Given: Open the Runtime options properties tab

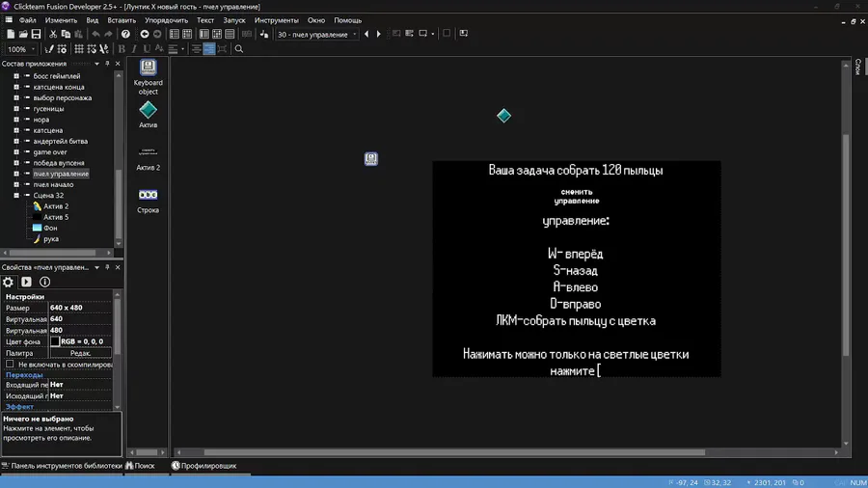Looking at the screenshot, I should (27, 283).
